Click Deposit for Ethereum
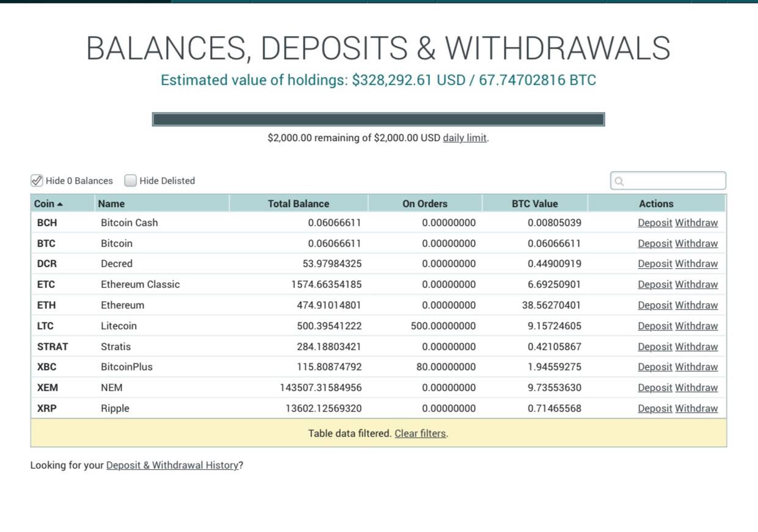Viewport: 758px width, 532px height. [655, 305]
